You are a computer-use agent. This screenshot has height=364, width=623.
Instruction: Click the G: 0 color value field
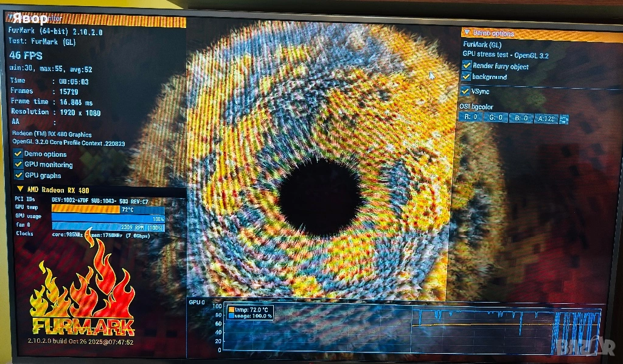(x=495, y=118)
